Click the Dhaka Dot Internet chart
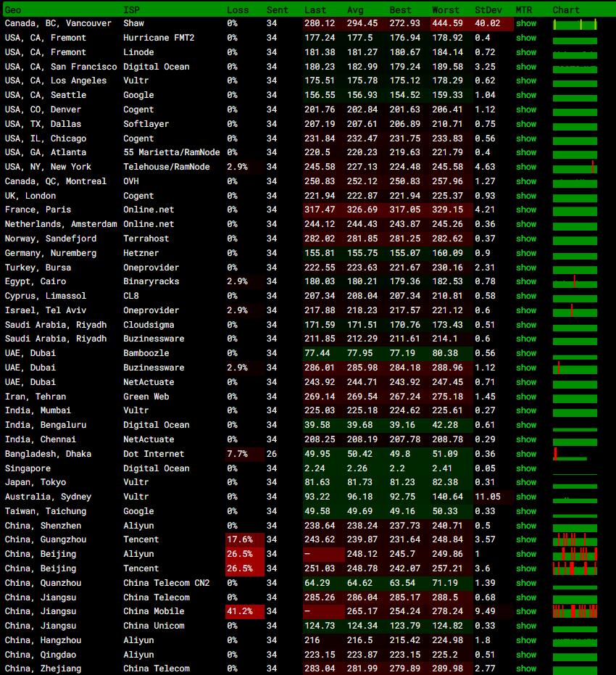The image size is (616, 675). (x=571, y=454)
